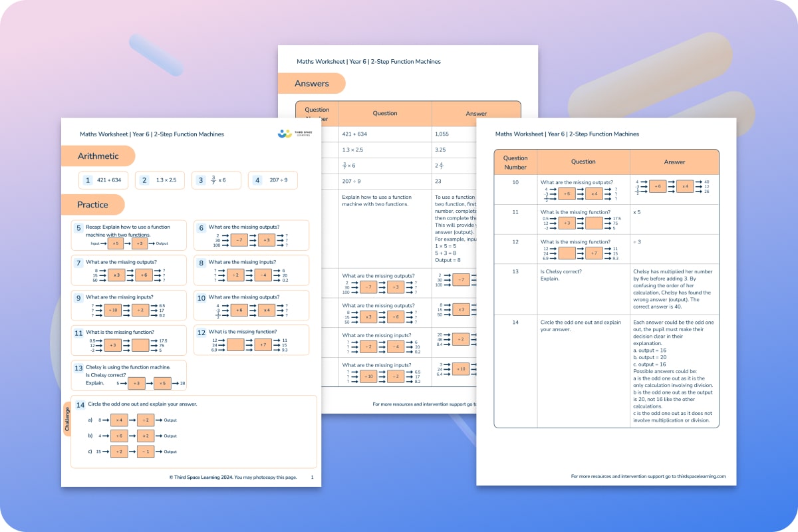Click the "÷2" machine box in question 8
The image size is (798, 532).
234,275
